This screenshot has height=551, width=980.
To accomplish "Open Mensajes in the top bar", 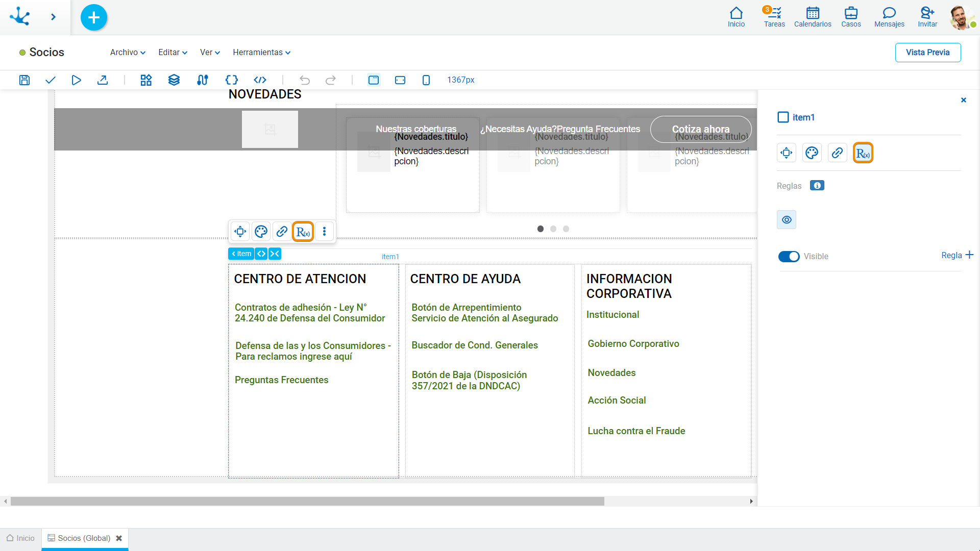I will (x=889, y=17).
